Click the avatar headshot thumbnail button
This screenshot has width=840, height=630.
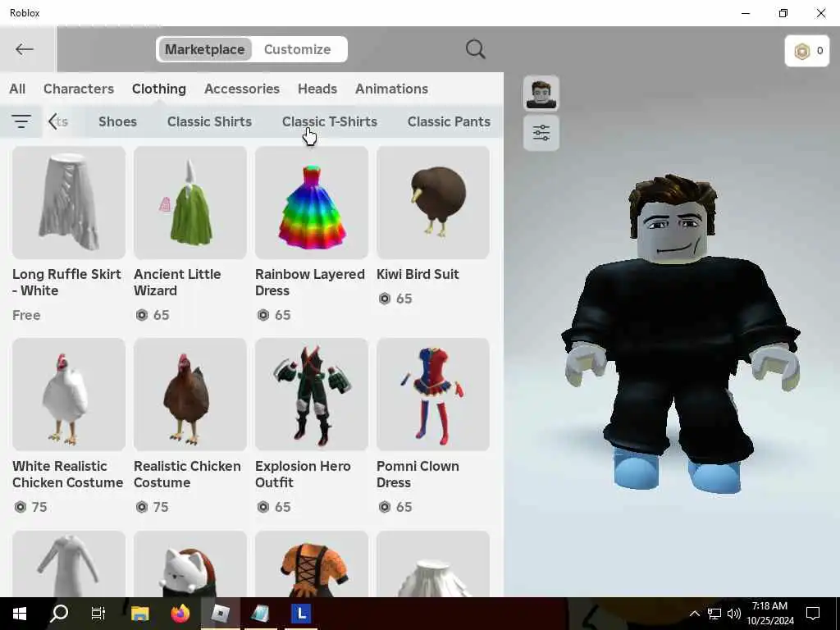coord(541,94)
